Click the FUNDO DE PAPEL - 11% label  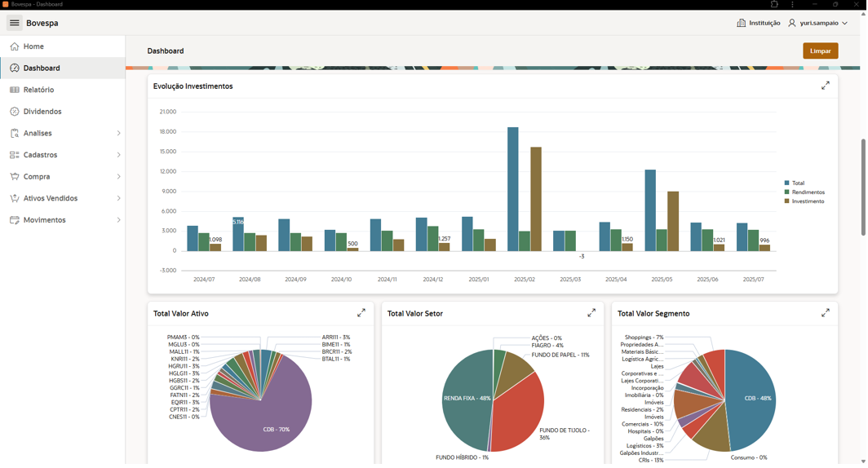pyautogui.click(x=560, y=355)
